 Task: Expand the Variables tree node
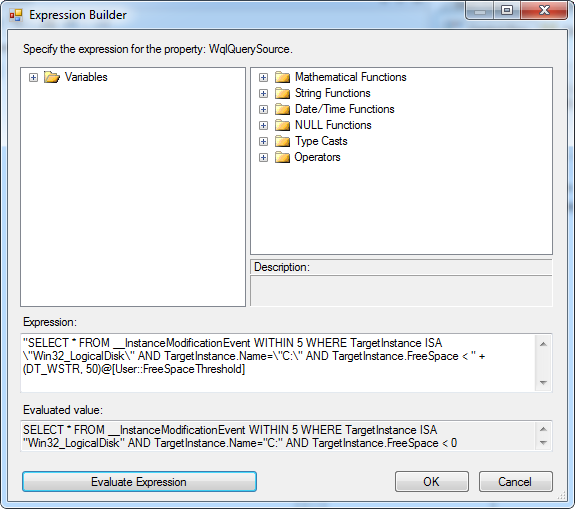tap(33, 77)
